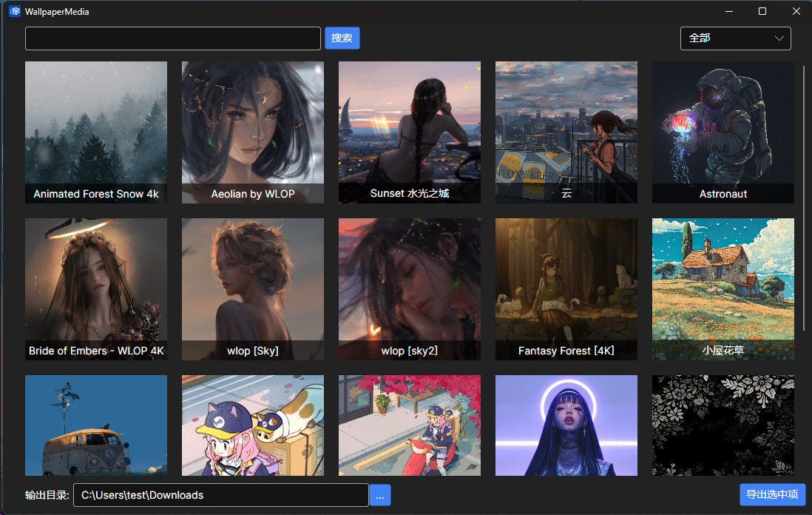Select the camper van night wallpaper
The height and width of the screenshot is (515, 812).
[x=96, y=425]
